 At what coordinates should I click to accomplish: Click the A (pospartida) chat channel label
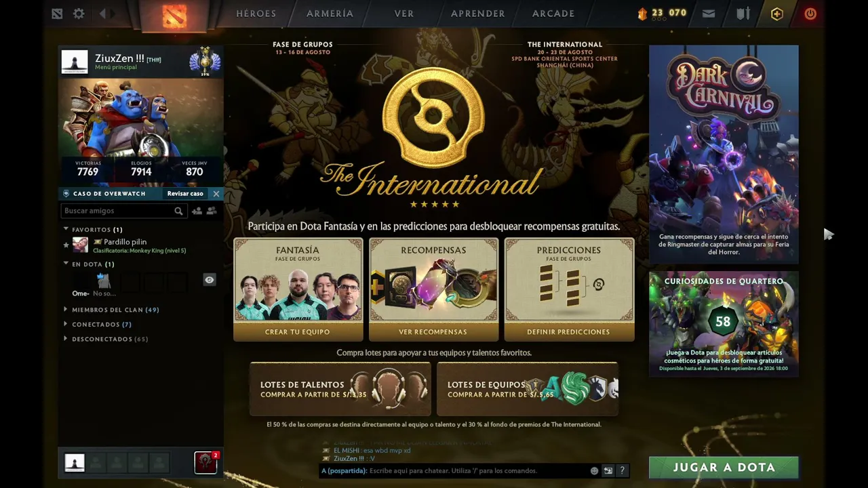click(x=344, y=470)
